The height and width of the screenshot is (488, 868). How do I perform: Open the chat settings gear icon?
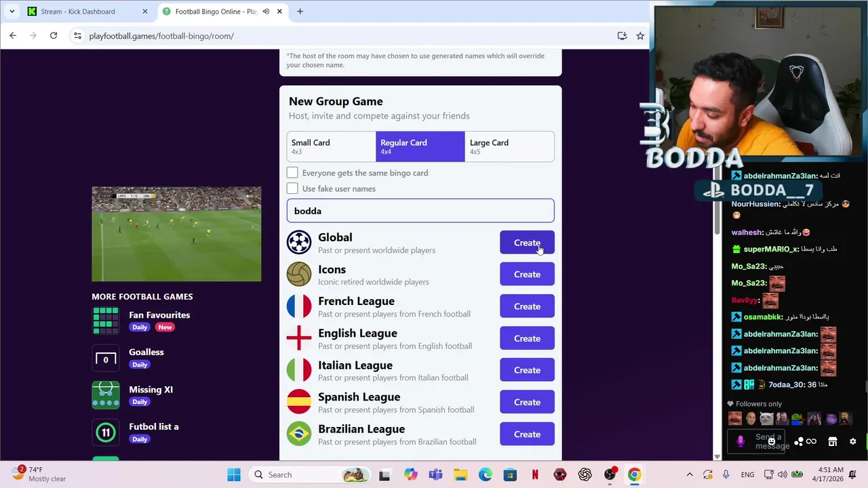(853, 441)
